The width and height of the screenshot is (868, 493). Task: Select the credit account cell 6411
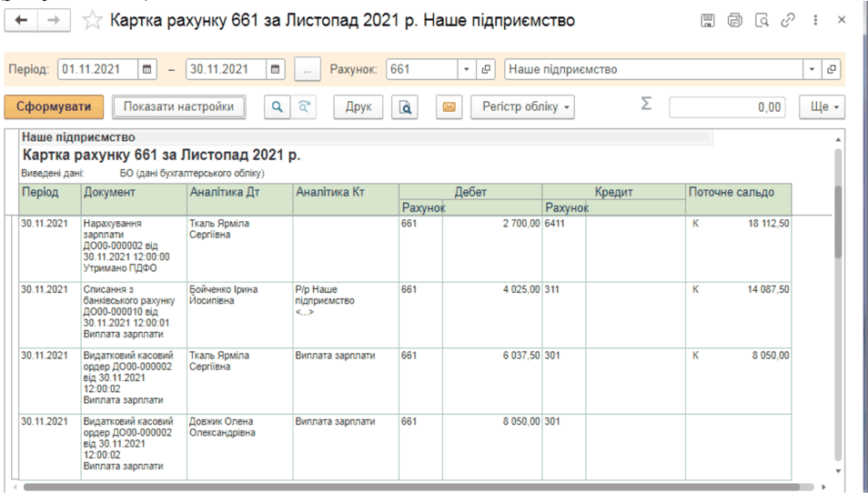[564, 248]
